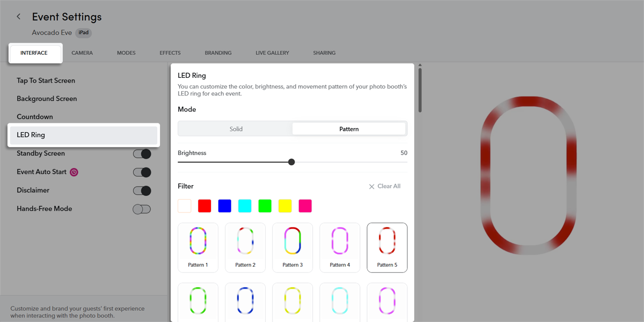Click the X icon next to Clear All
This screenshot has height=322, width=644.
[x=371, y=186]
